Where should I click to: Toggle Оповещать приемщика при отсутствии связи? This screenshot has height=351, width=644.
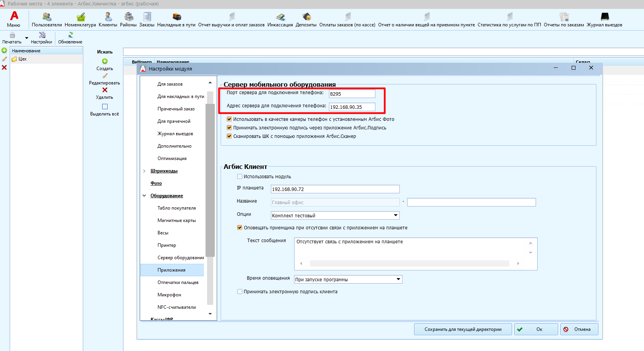coord(240,228)
